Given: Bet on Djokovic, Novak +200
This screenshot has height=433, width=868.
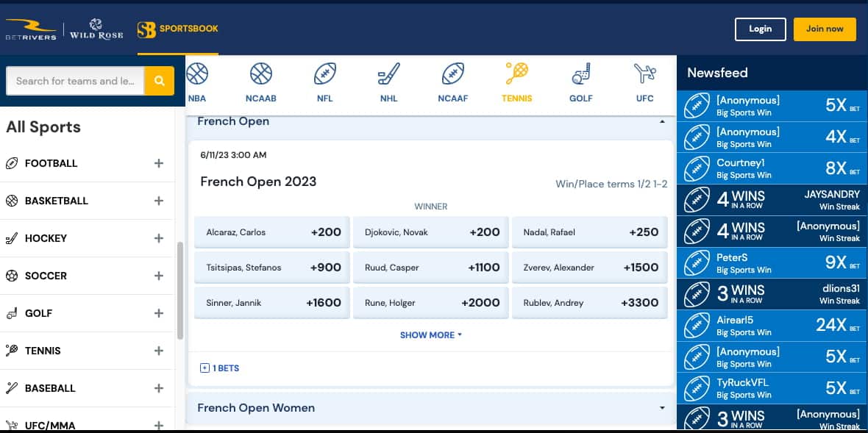Looking at the screenshot, I should click(430, 232).
